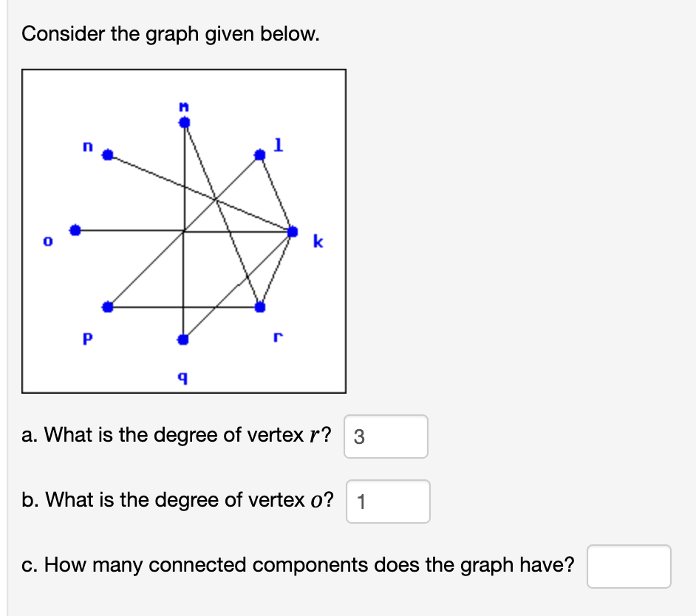This screenshot has width=696, height=616.
Task: Click the blue label k beside the graph
Action: coord(317,240)
